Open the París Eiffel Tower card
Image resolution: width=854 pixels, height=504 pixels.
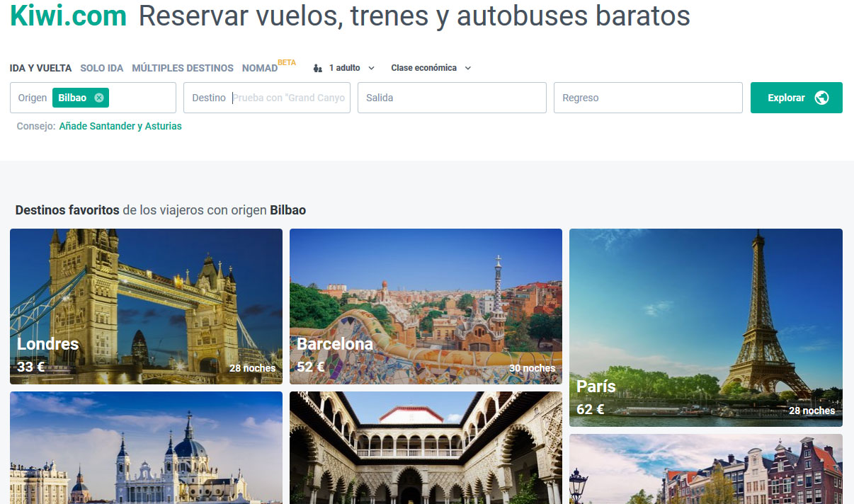click(x=705, y=327)
